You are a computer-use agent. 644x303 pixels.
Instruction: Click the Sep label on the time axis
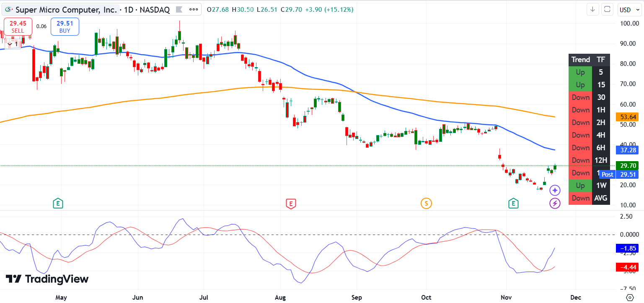point(357,298)
